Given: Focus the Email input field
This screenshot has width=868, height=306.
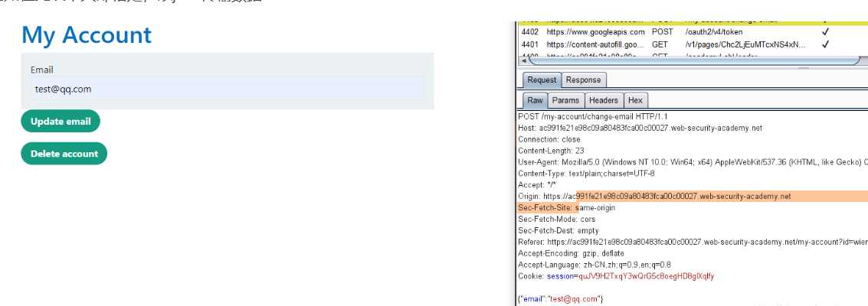Looking at the screenshot, I should [228, 89].
